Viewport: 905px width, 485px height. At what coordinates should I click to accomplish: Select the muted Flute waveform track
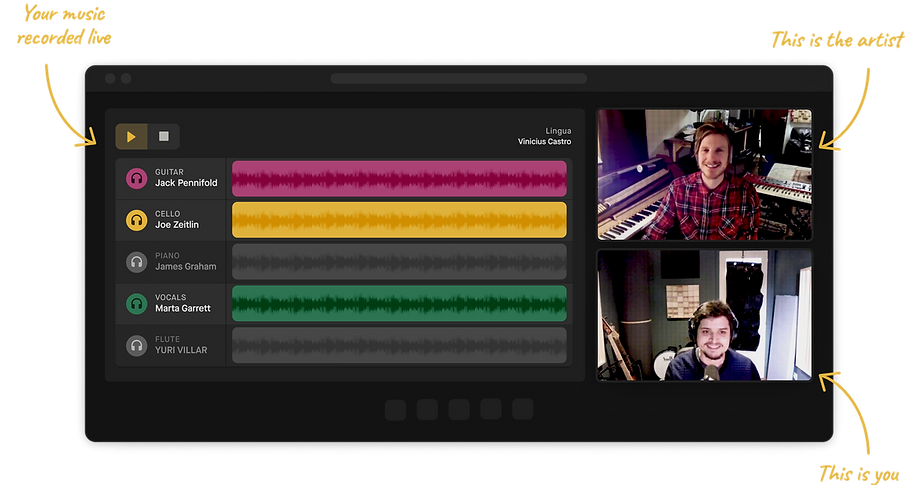[x=399, y=345]
